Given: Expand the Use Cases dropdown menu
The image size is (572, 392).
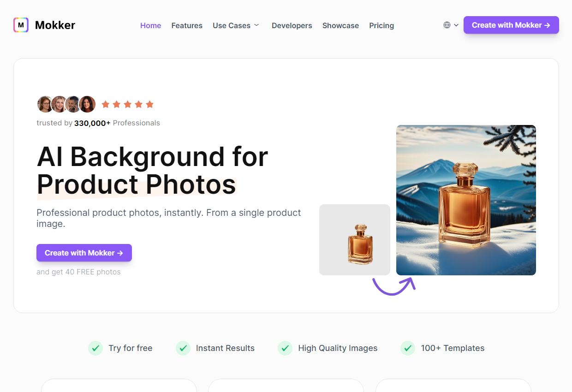Looking at the screenshot, I should click(236, 25).
